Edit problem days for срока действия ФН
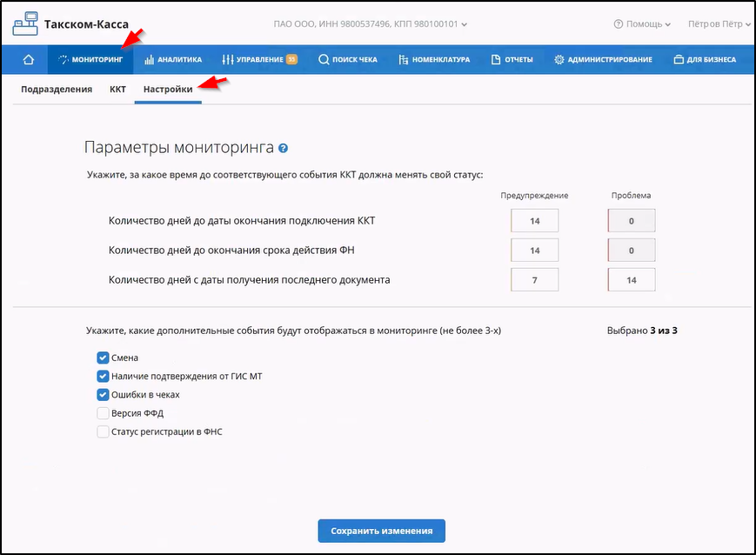The height and width of the screenshot is (555, 756). [x=631, y=251]
